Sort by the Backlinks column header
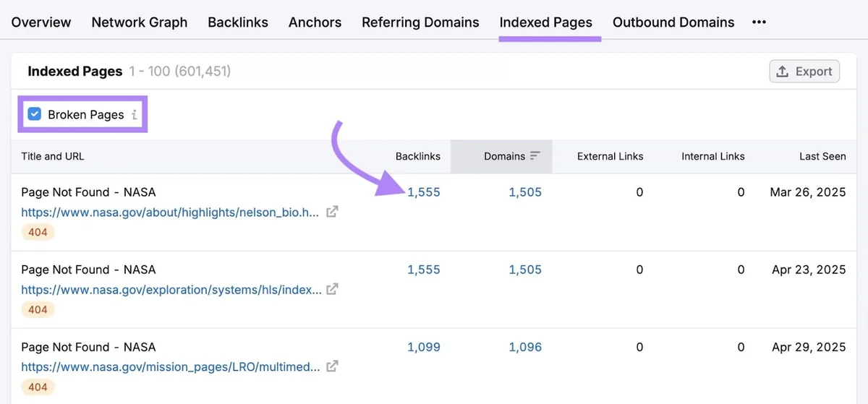 [418, 156]
